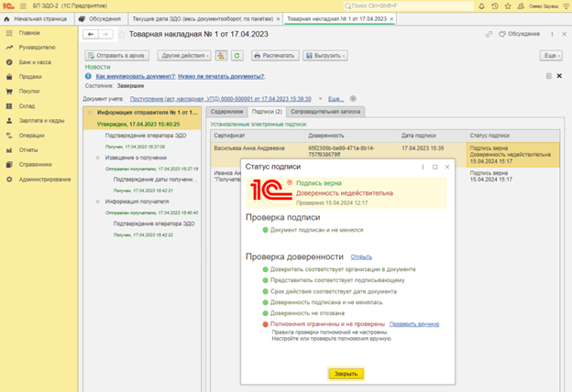
Task: Click the forward arrow navigation button
Action: pyautogui.click(x=105, y=34)
